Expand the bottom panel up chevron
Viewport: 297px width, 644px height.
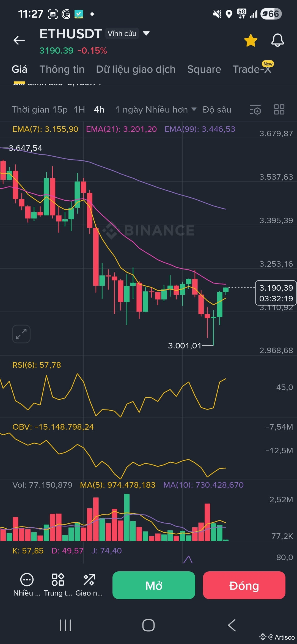tap(188, 559)
